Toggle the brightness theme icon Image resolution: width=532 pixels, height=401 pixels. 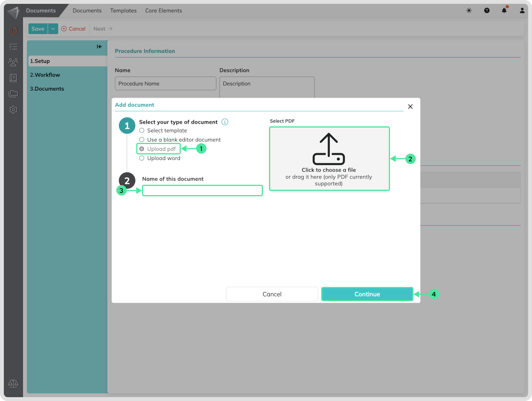coord(469,11)
